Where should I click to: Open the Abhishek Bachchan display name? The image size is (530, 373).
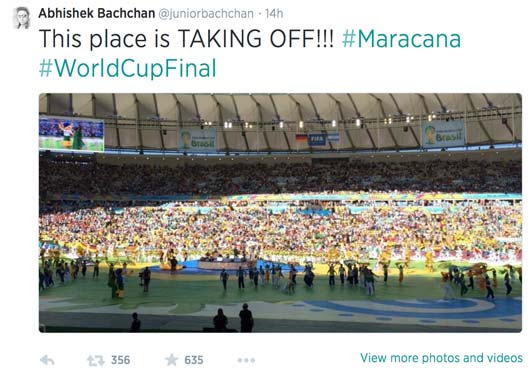pos(97,14)
